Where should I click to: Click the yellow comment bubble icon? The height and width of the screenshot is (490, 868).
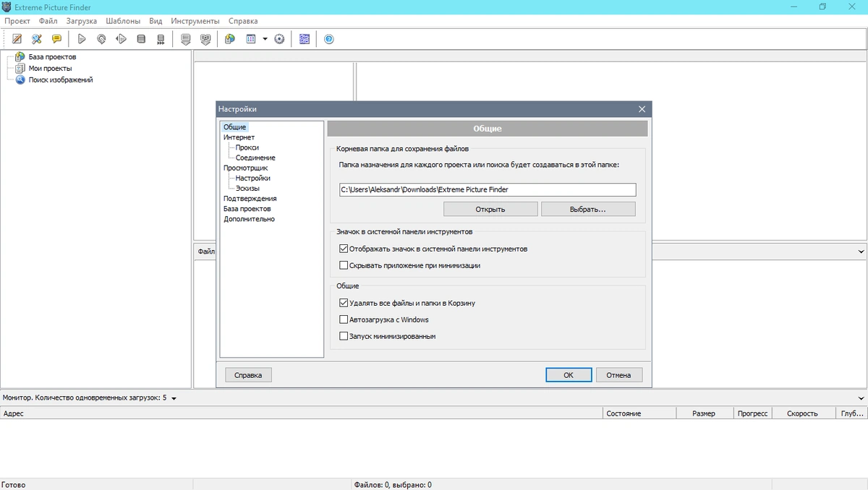(56, 39)
